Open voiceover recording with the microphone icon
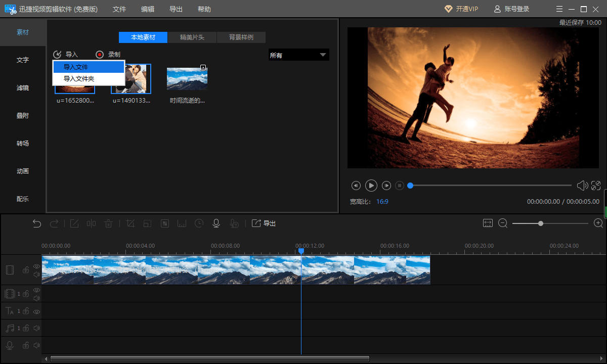Image resolution: width=607 pixels, height=364 pixels. (216, 223)
